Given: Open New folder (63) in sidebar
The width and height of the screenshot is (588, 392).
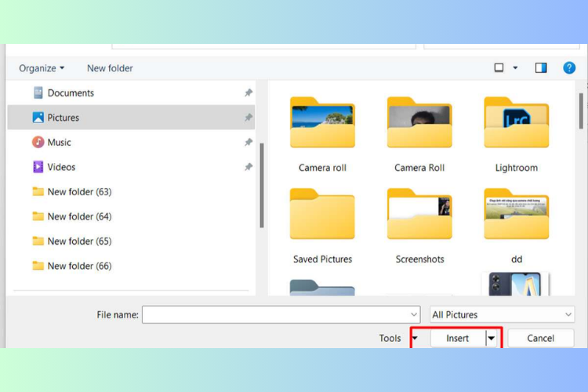Looking at the screenshot, I should (x=131, y=191).
